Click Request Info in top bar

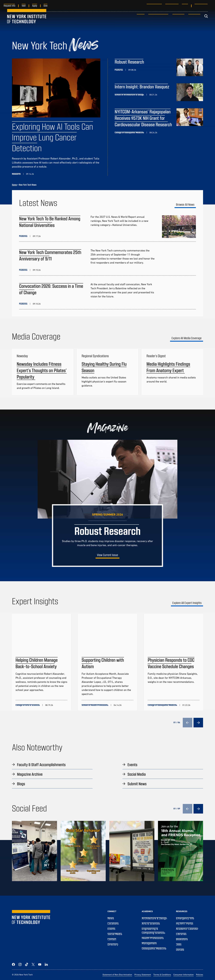pos(10,6)
